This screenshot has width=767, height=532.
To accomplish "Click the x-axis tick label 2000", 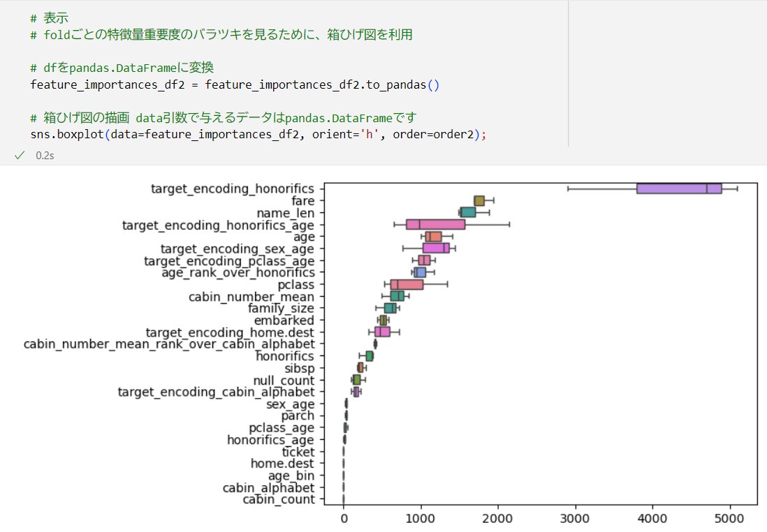I will click(497, 518).
